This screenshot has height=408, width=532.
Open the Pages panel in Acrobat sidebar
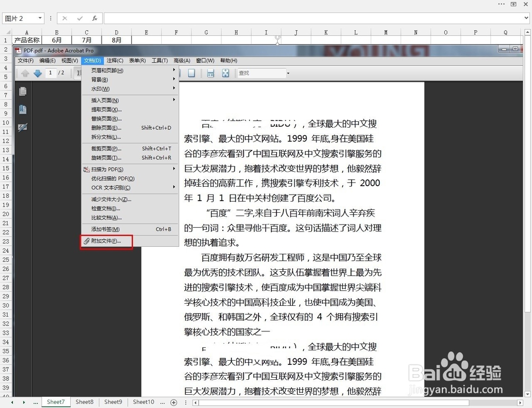click(23, 91)
